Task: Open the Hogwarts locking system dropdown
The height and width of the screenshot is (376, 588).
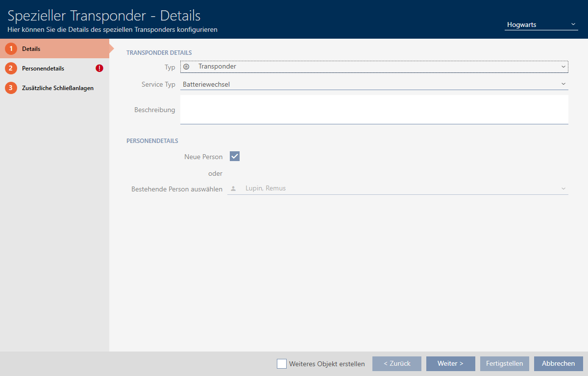Action: click(541, 24)
